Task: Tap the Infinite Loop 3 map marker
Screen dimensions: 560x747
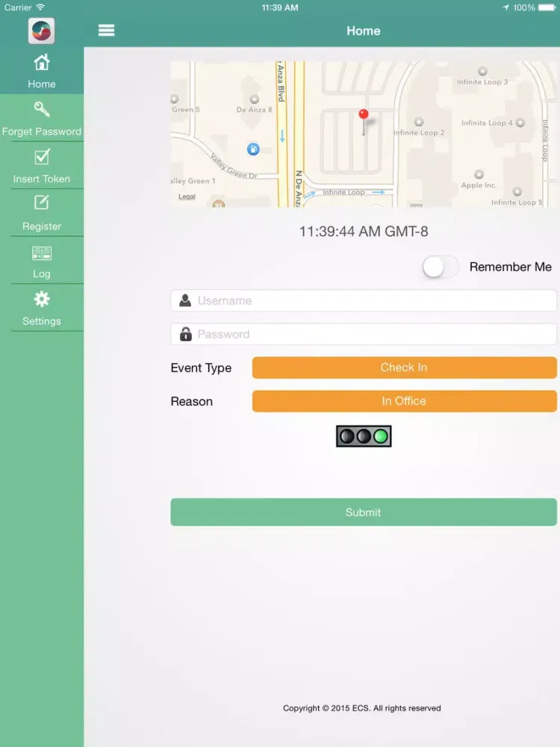Action: 482,71
